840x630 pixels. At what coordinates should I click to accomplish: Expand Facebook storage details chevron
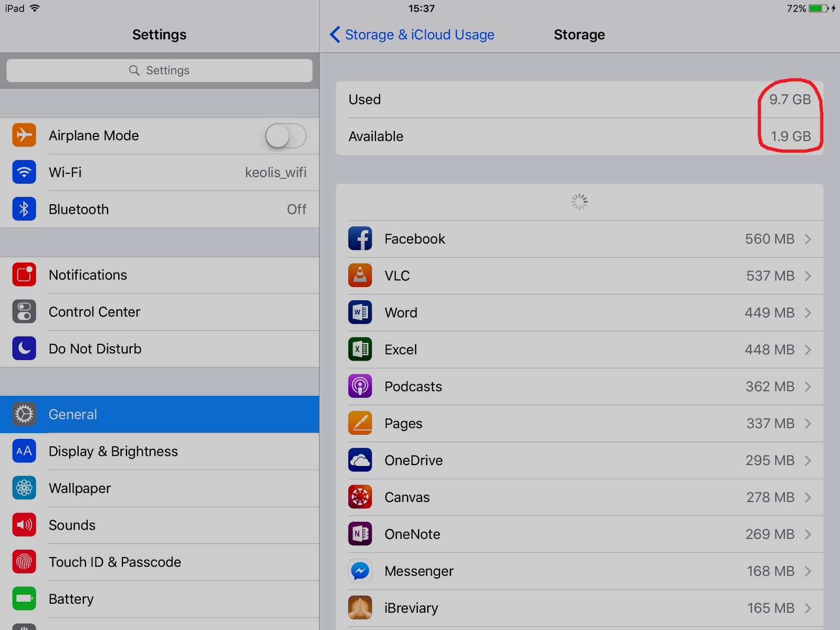pyautogui.click(x=808, y=239)
